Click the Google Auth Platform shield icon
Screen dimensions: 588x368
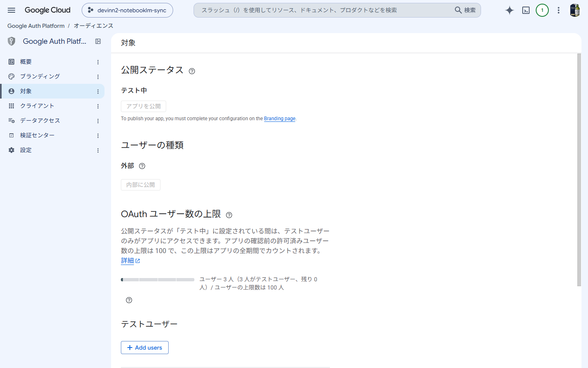tap(11, 41)
